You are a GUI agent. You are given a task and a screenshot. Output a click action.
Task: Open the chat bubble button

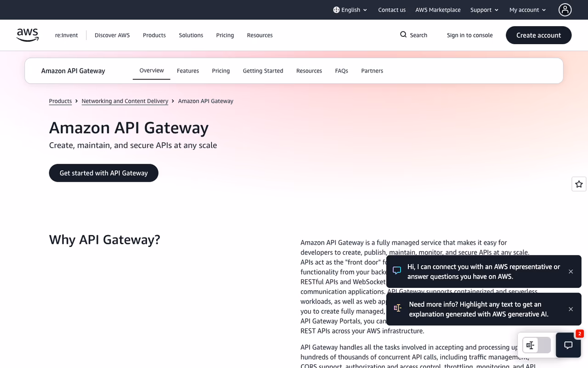pos(568,345)
